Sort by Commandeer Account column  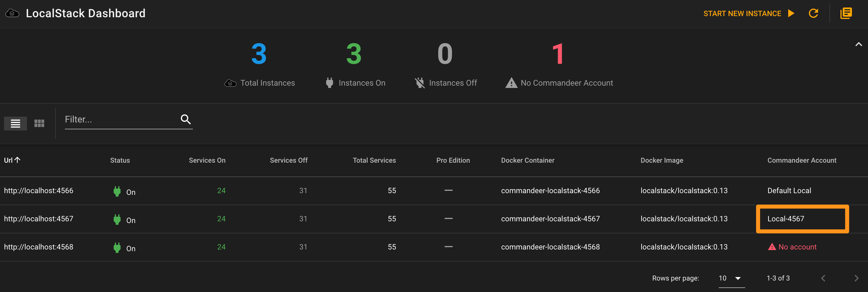point(802,160)
